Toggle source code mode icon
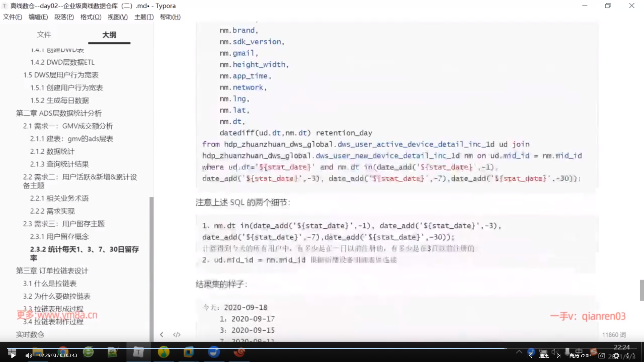644x362 pixels. click(177, 335)
